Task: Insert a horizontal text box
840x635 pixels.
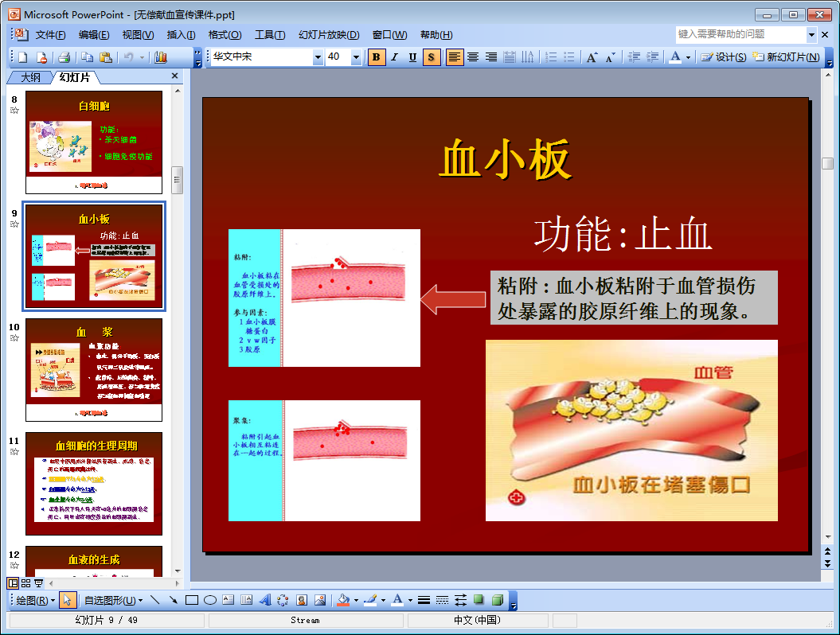Action: click(229, 600)
